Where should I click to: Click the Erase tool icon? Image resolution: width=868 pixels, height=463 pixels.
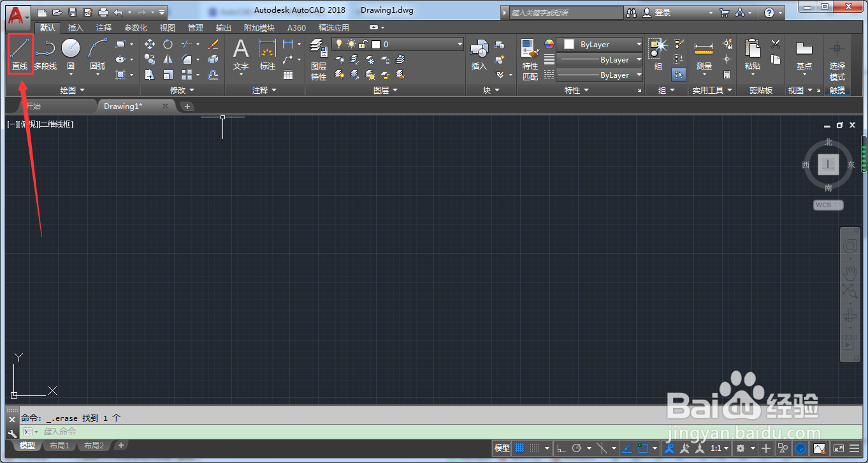click(213, 44)
